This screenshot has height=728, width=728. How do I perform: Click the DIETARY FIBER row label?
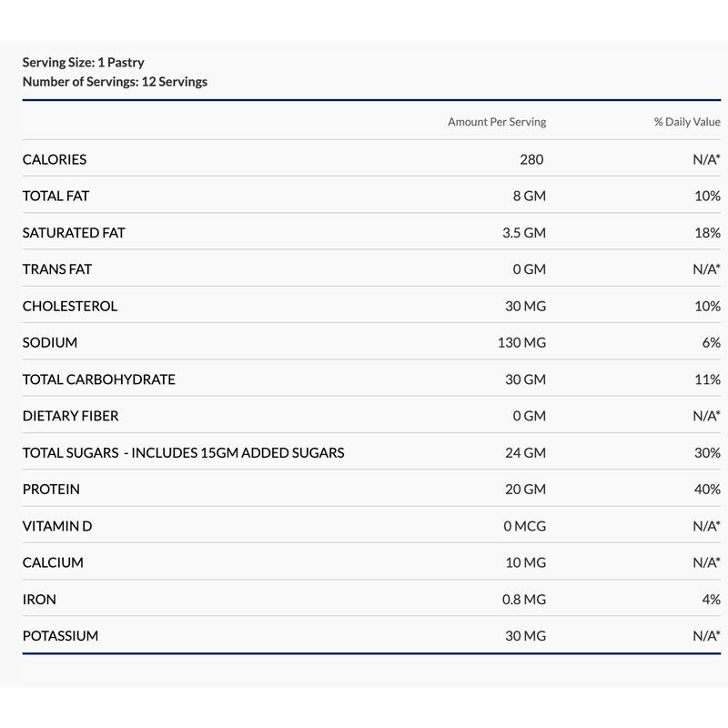pyautogui.click(x=70, y=416)
